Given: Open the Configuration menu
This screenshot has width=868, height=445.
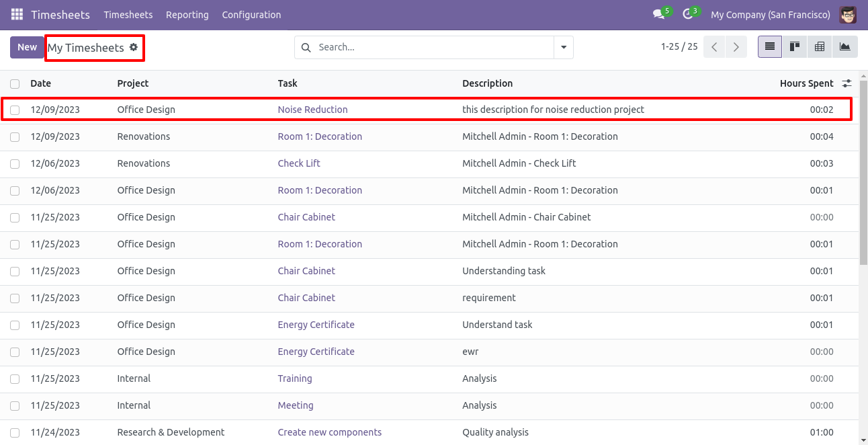Looking at the screenshot, I should tap(251, 14).
